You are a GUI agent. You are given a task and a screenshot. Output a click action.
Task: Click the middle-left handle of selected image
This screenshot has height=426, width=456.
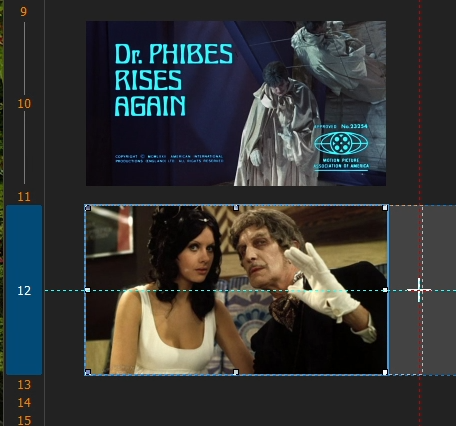point(88,290)
